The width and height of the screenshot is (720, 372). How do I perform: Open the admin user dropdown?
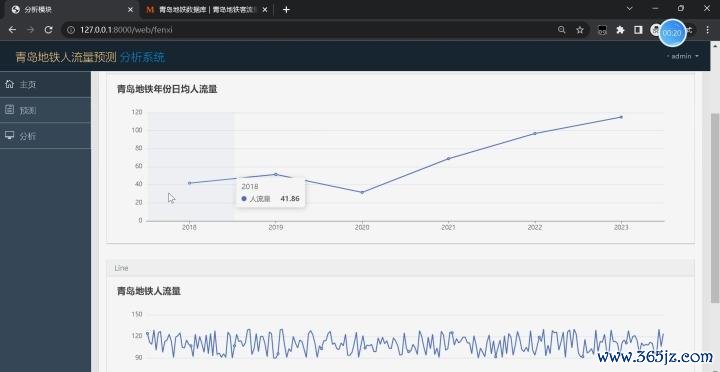point(682,56)
